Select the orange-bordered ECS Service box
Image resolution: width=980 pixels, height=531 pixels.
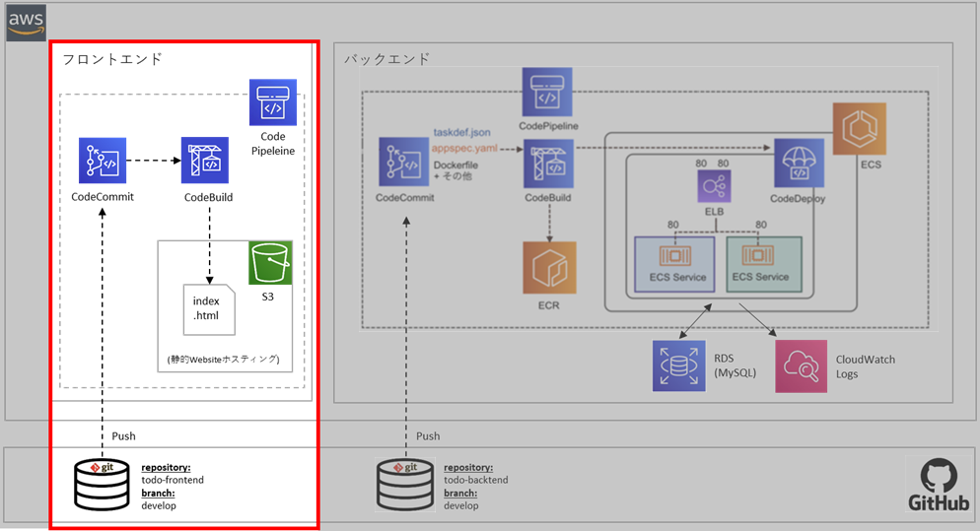tap(677, 263)
